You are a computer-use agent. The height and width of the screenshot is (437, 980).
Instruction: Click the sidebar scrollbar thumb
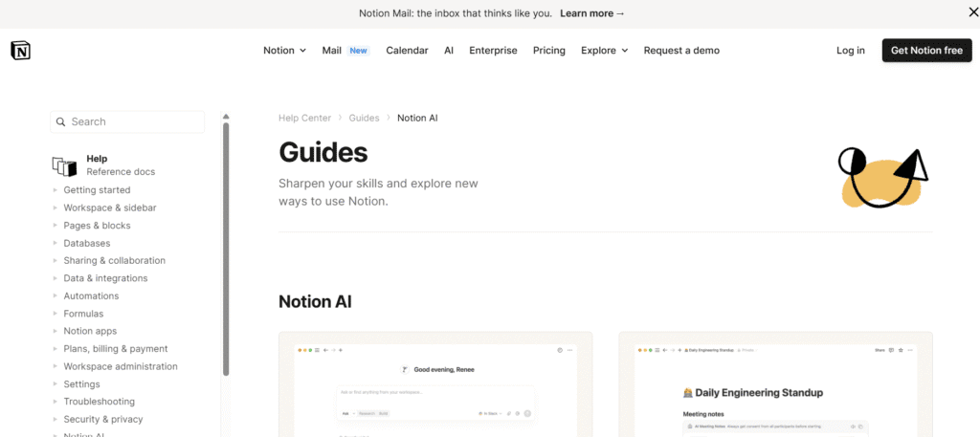(x=226, y=249)
